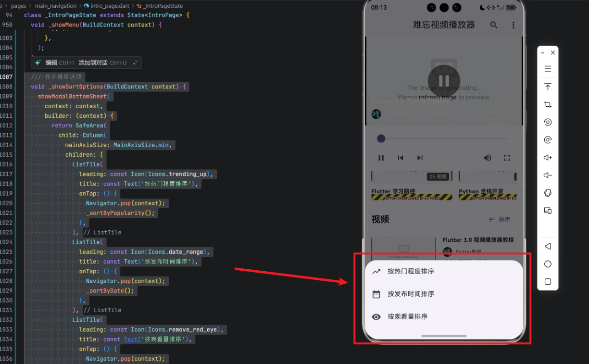
Task: Click '_showSortOptions' in the method declaration
Action: [76, 87]
